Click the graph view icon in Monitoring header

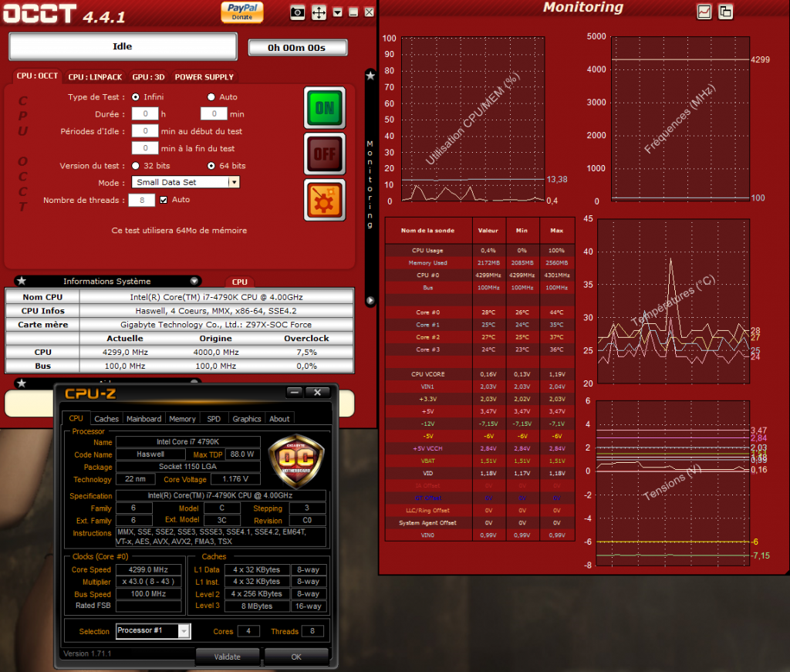704,12
